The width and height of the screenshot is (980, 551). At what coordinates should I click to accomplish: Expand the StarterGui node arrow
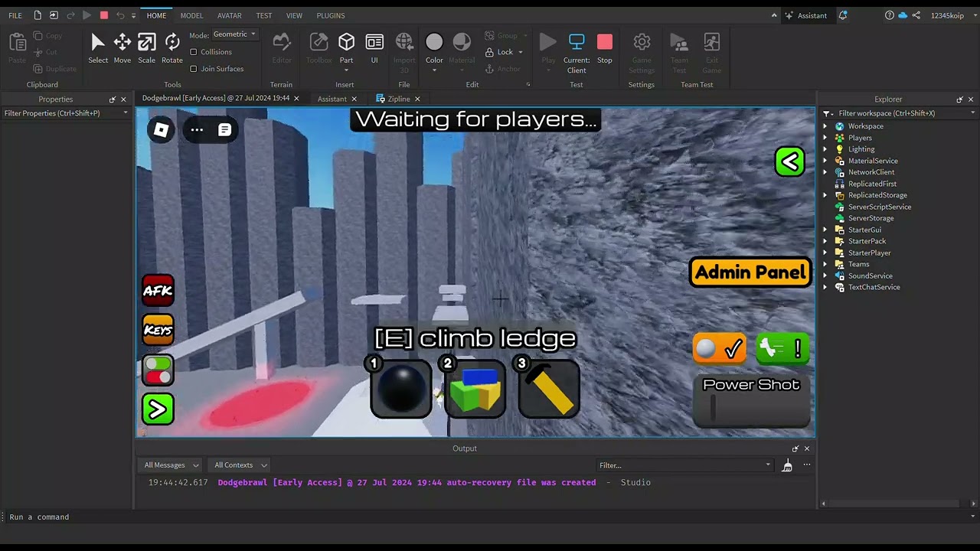pyautogui.click(x=826, y=230)
